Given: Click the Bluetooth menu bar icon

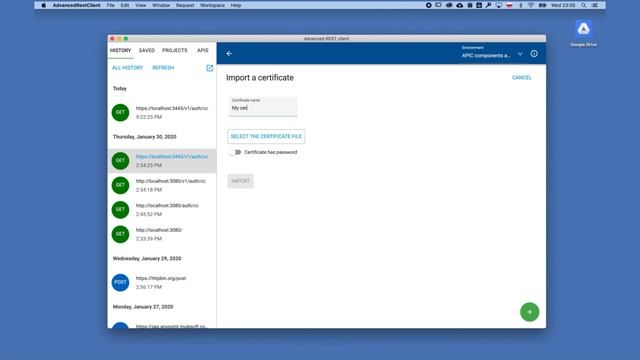Looking at the screenshot, I should tap(520, 5).
